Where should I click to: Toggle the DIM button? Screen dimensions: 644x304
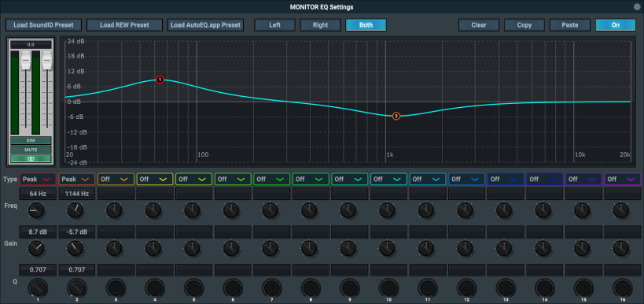(31, 141)
